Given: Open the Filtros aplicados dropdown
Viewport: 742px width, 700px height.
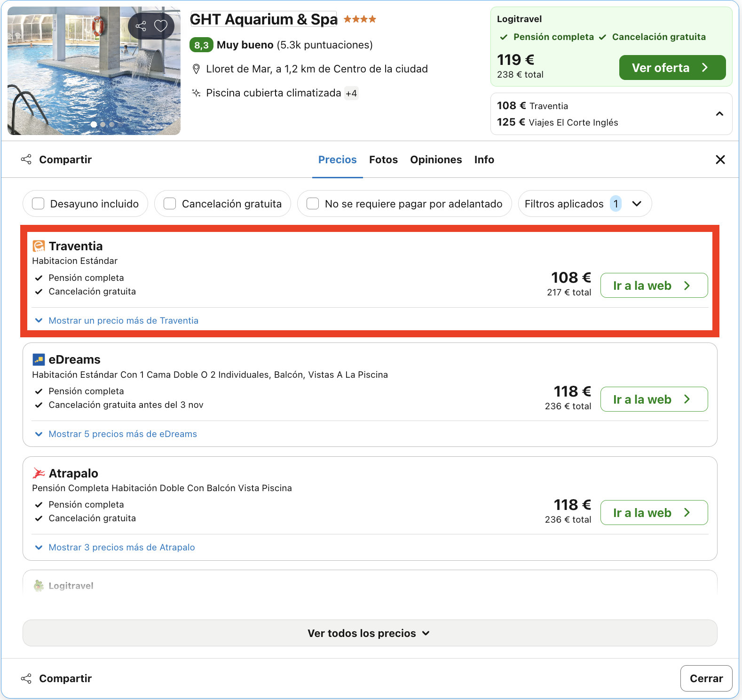Looking at the screenshot, I should click(585, 204).
